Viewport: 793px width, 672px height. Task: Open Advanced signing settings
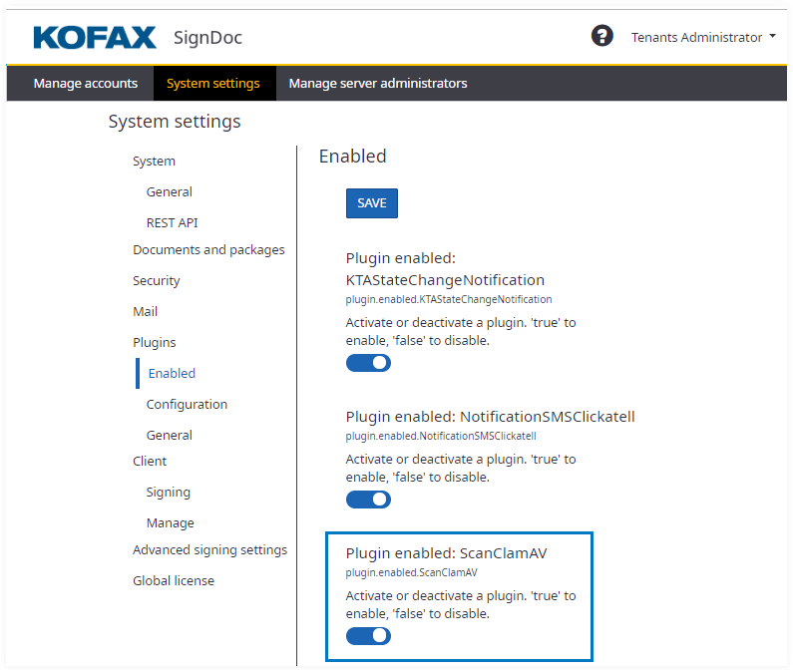[x=209, y=549]
